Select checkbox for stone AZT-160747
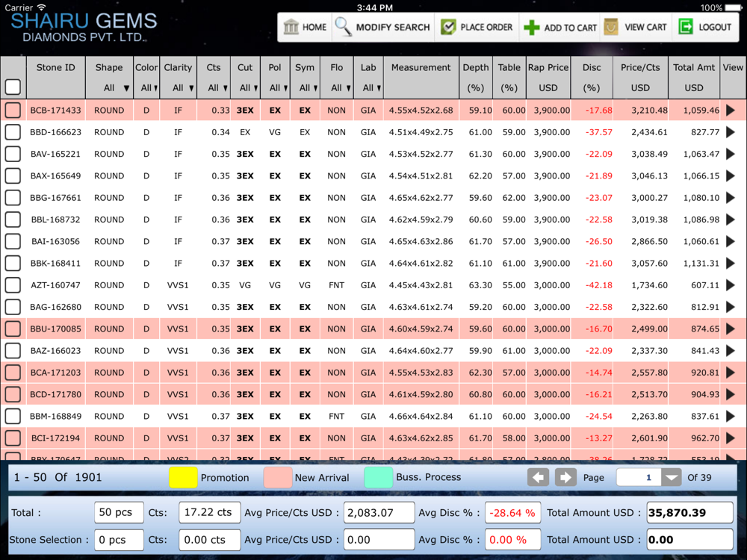 (x=13, y=285)
